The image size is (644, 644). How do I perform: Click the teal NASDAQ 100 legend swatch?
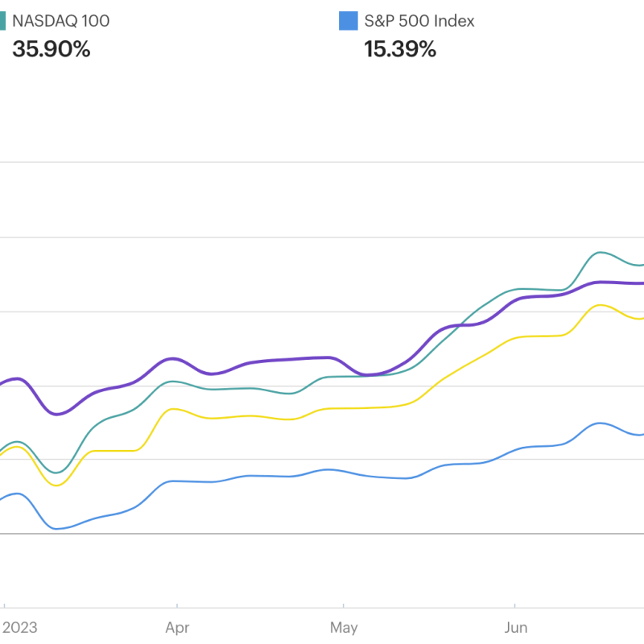point(2,21)
